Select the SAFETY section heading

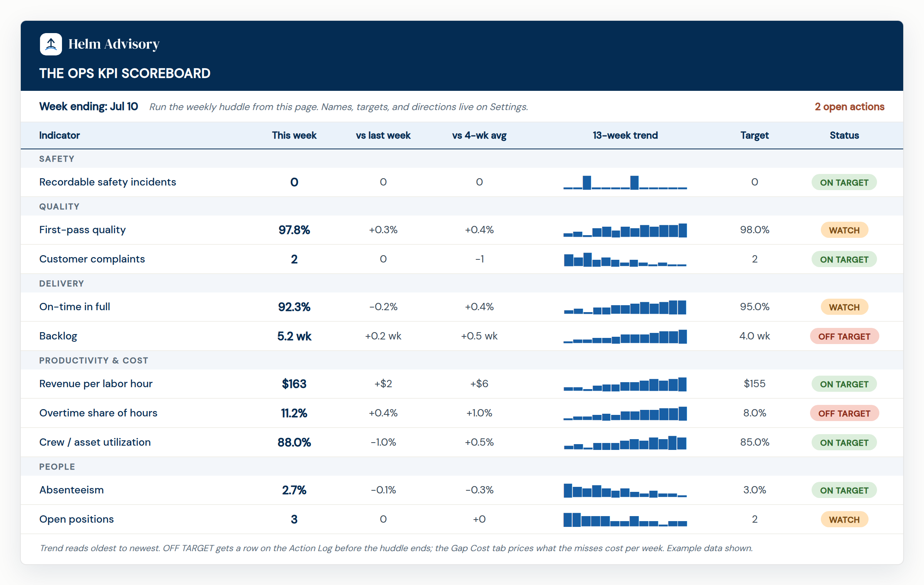pyautogui.click(x=57, y=159)
